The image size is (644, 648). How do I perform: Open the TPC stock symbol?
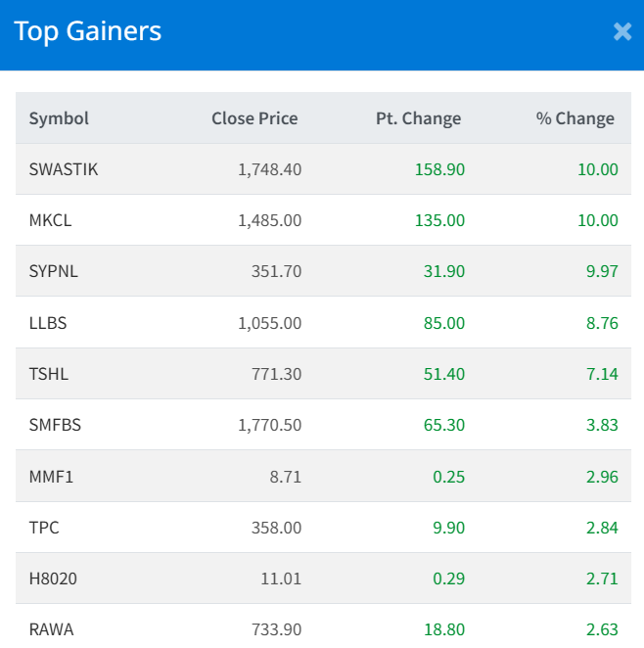pos(44,528)
